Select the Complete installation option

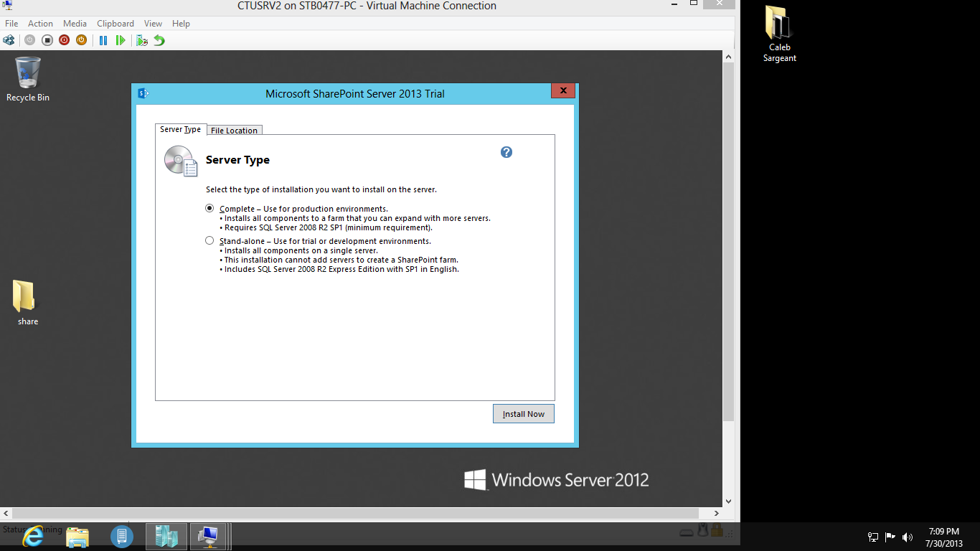tap(209, 209)
